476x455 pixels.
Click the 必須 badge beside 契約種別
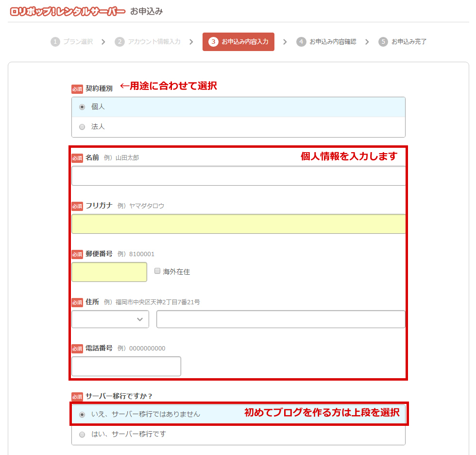coord(77,89)
